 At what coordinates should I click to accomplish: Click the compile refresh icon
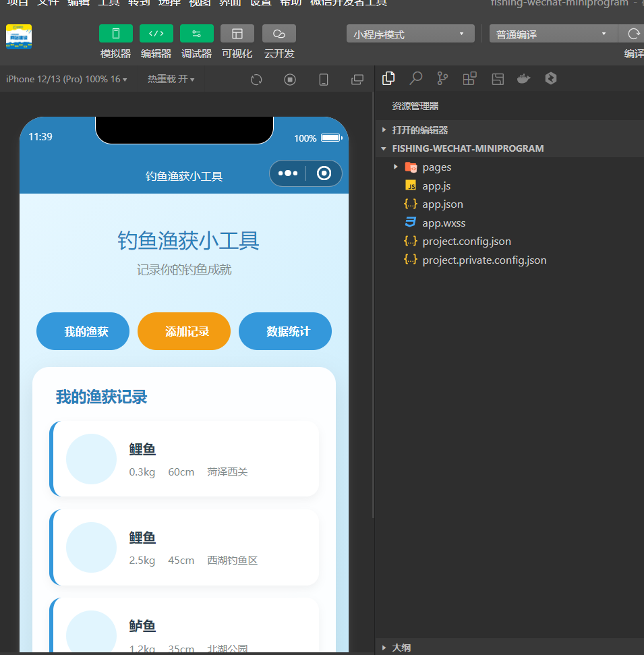[x=634, y=34]
